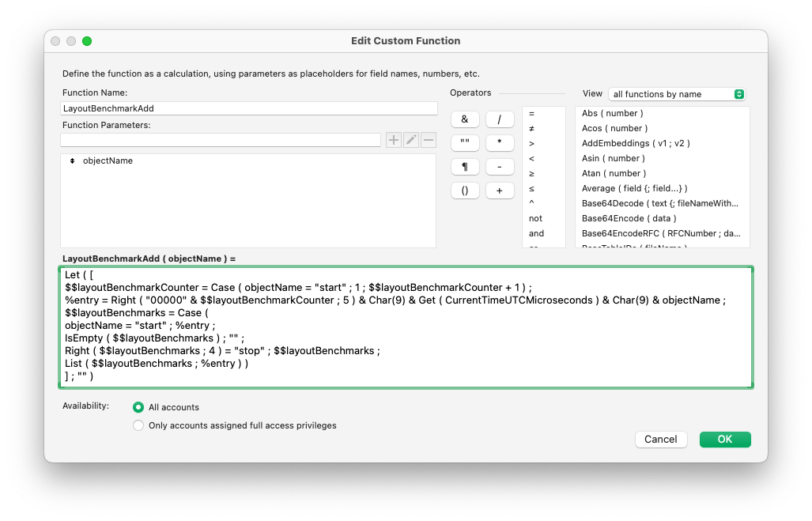This screenshot has width=812, height=521.
Task: Click the OK button
Action: point(724,440)
